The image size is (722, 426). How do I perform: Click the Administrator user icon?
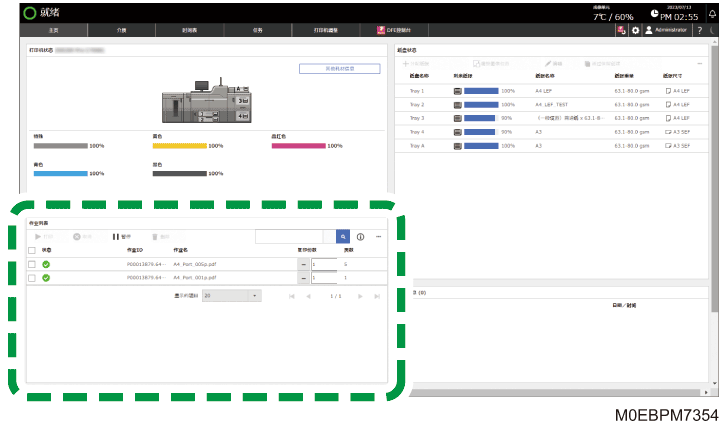(649, 30)
